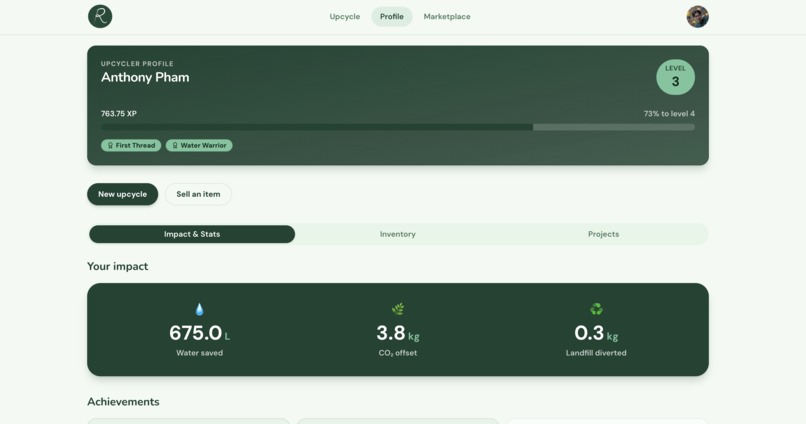
Task: Select the Profile nav item
Action: 392,16
